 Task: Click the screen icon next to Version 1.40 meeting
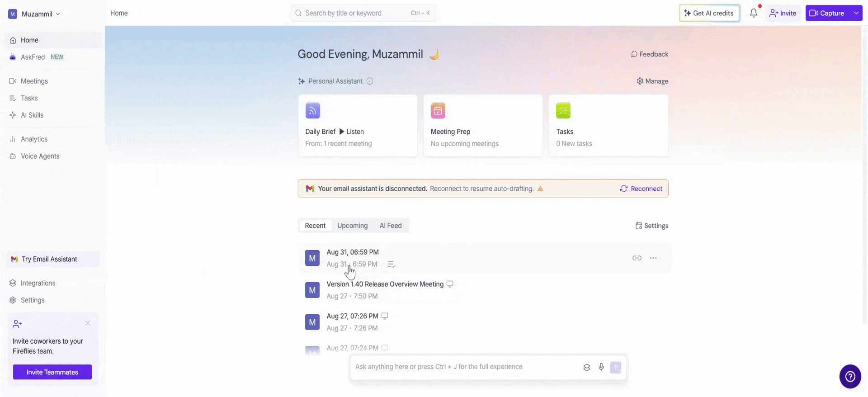point(450,284)
